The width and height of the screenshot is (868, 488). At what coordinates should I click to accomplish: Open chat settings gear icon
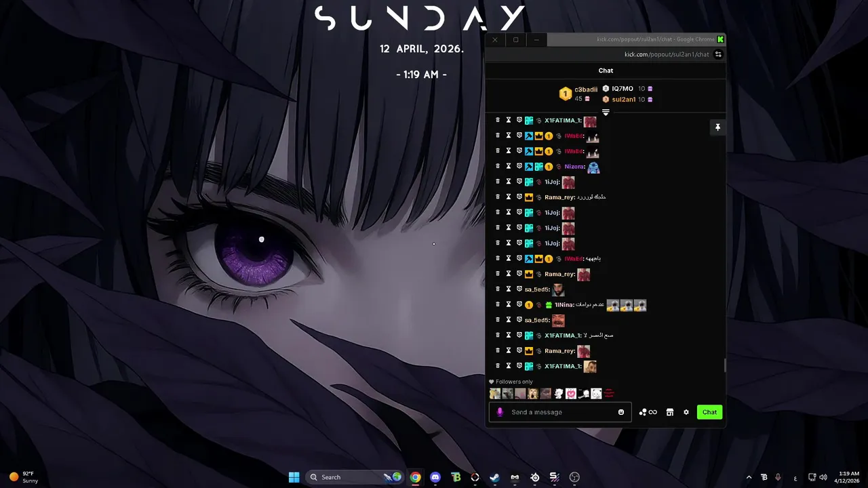point(686,412)
